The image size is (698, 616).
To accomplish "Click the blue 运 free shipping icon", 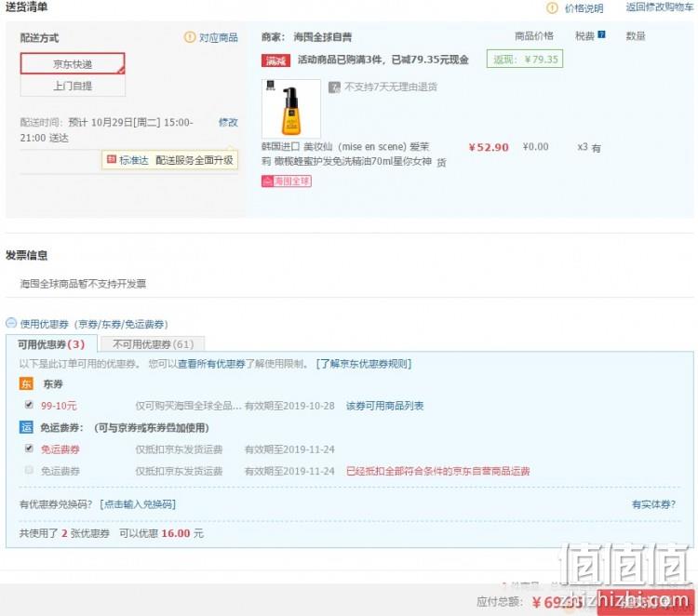I will pos(26,427).
